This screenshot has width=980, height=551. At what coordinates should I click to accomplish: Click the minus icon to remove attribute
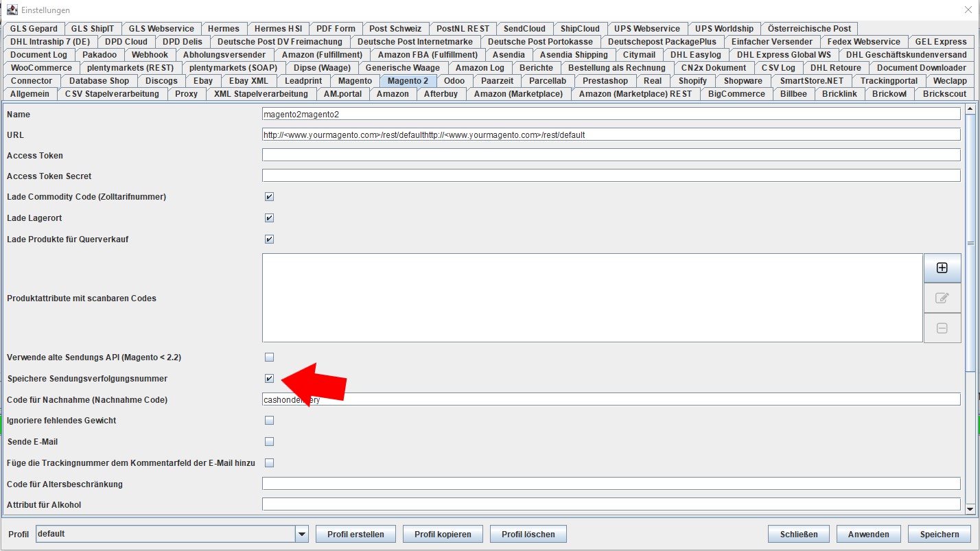pyautogui.click(x=942, y=328)
